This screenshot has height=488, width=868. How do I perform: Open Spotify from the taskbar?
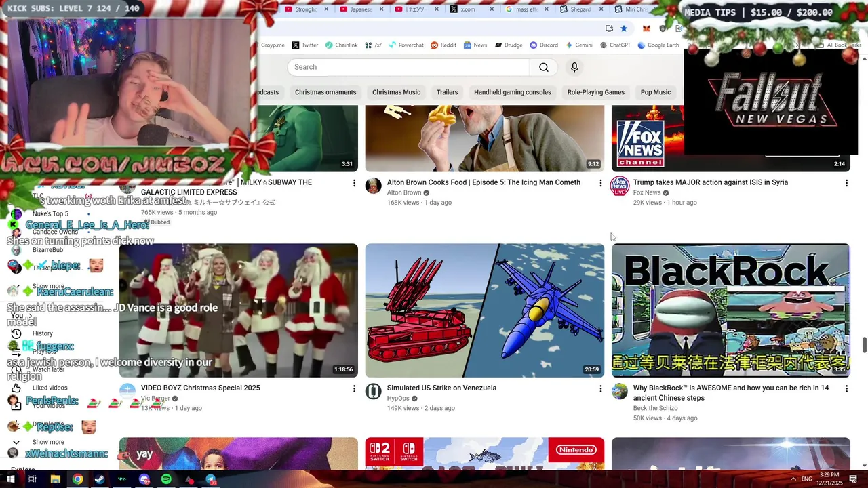point(166,479)
